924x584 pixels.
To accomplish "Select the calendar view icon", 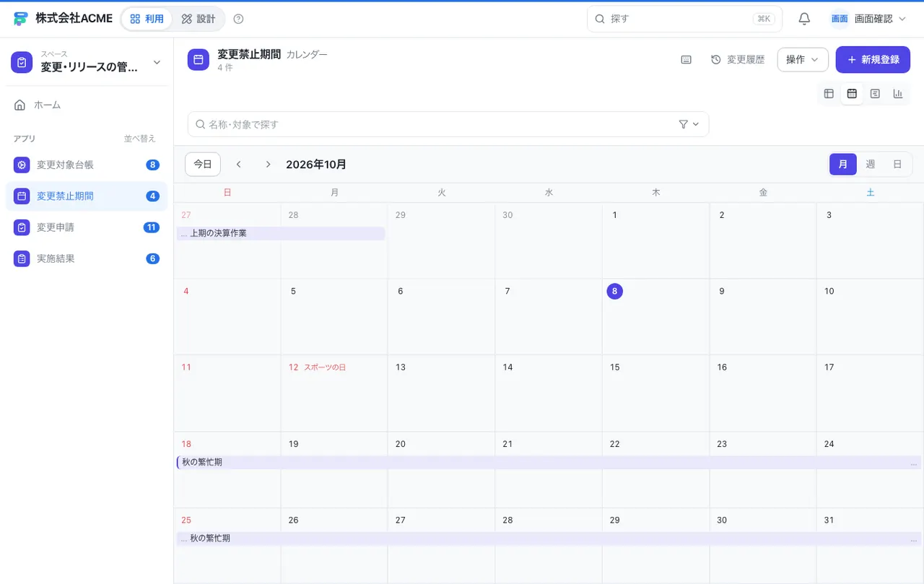I will point(852,94).
